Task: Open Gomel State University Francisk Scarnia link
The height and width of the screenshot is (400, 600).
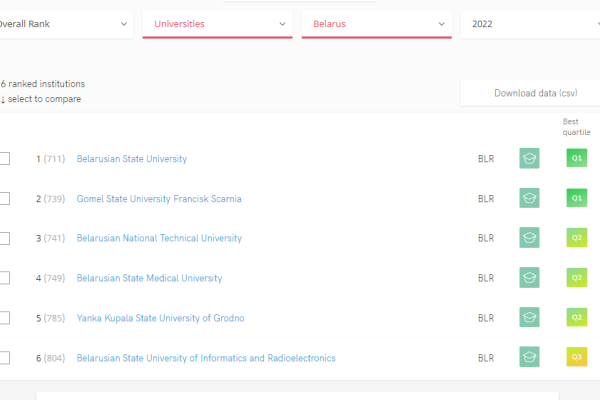Action: point(158,198)
